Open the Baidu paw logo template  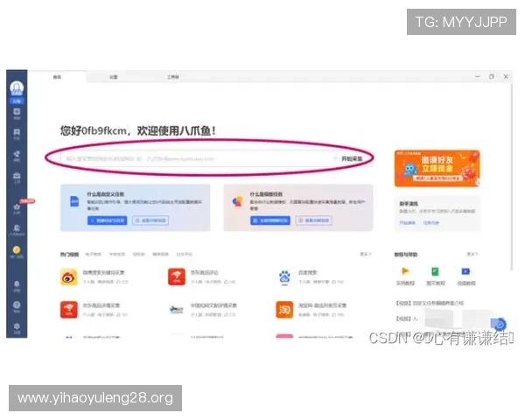point(284,276)
